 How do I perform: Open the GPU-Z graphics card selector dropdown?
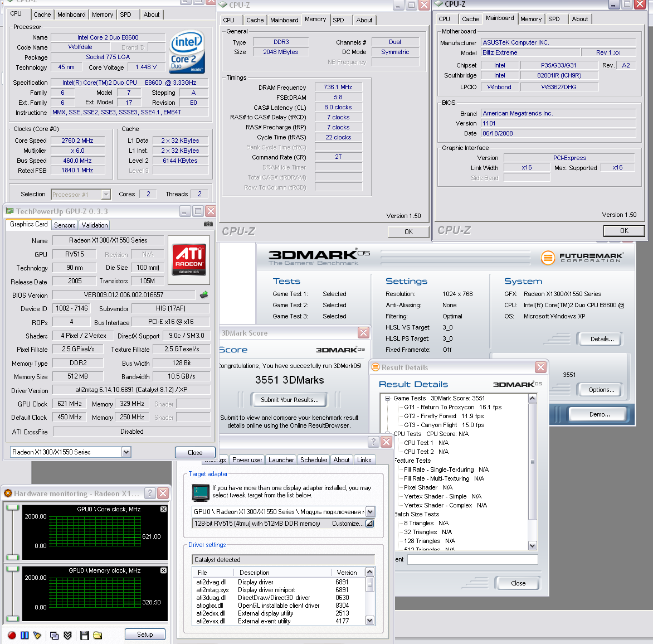126,452
